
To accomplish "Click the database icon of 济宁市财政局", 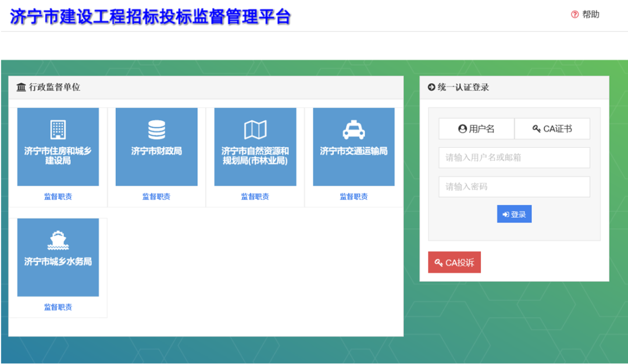I will pos(156,129).
